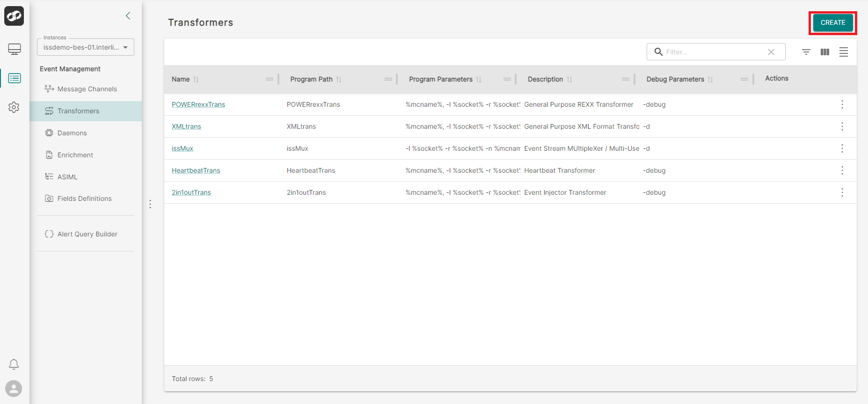Open Message Channels menu item
This screenshot has height=404, width=868.
click(x=86, y=89)
